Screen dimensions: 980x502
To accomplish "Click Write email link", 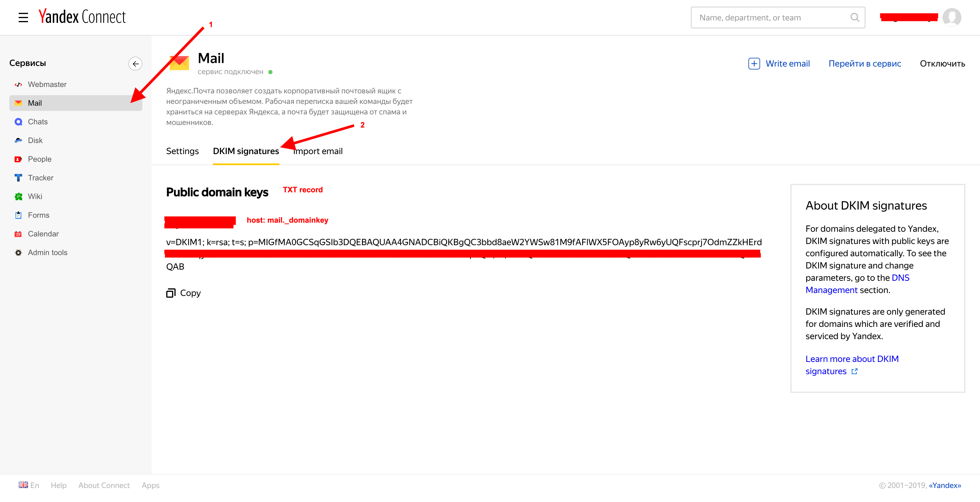I will pos(787,64).
